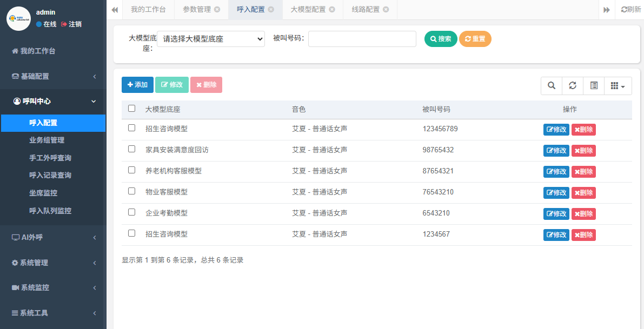This screenshot has width=644, height=329.
Task: Switch to the 大模型配置 tab
Action: (x=308, y=9)
